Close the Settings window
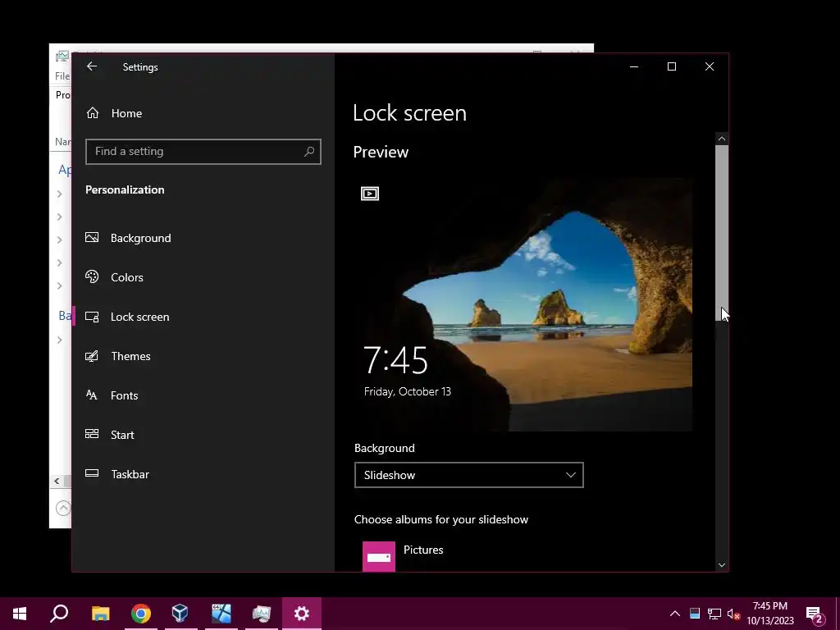The height and width of the screenshot is (630, 840). [x=710, y=66]
